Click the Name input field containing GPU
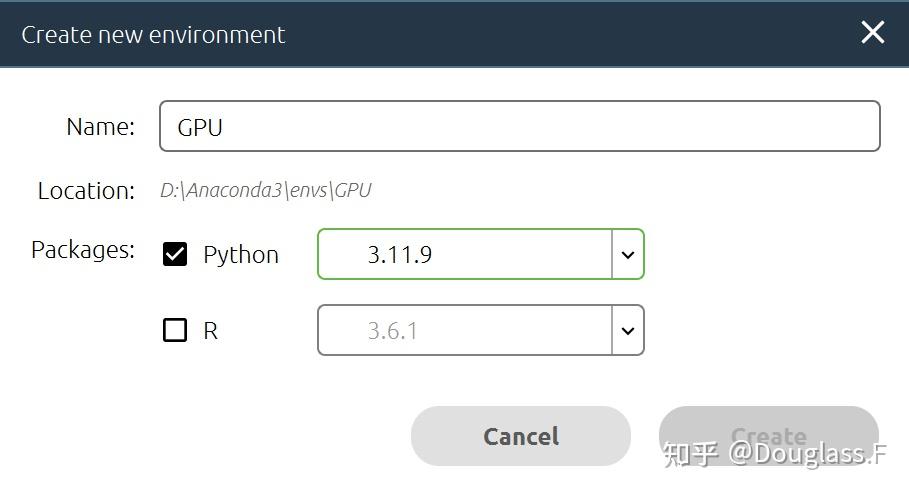 519,126
